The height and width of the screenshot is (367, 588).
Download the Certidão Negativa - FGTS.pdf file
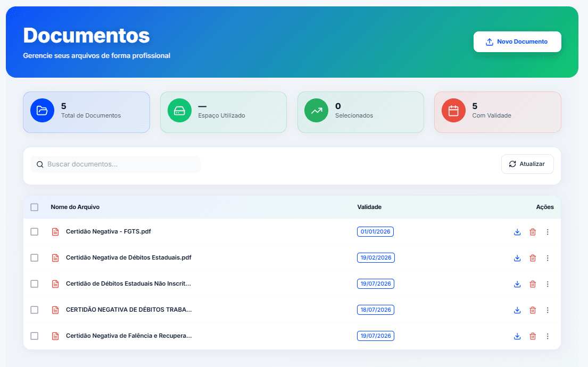point(517,232)
